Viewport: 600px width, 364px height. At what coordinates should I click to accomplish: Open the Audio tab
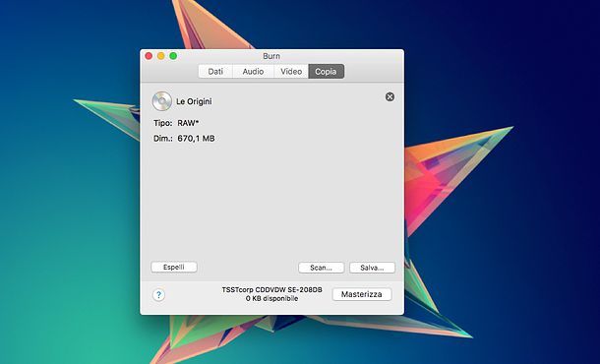pos(253,72)
